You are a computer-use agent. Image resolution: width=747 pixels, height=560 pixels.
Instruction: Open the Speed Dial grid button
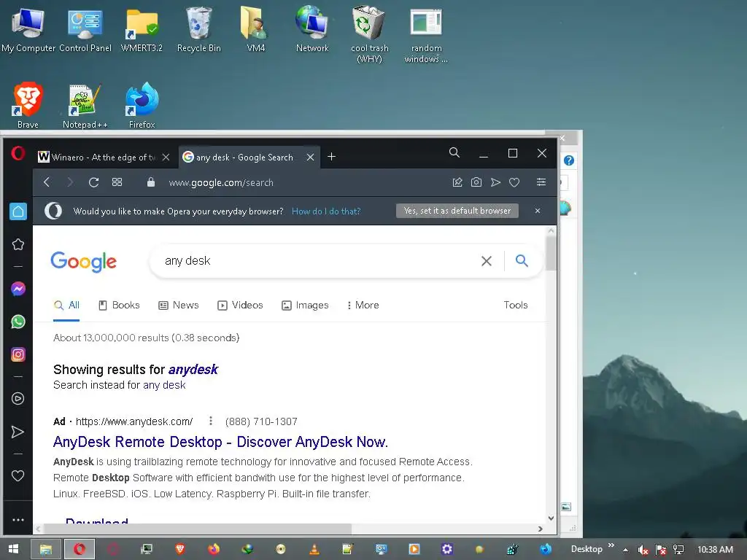[x=117, y=182]
